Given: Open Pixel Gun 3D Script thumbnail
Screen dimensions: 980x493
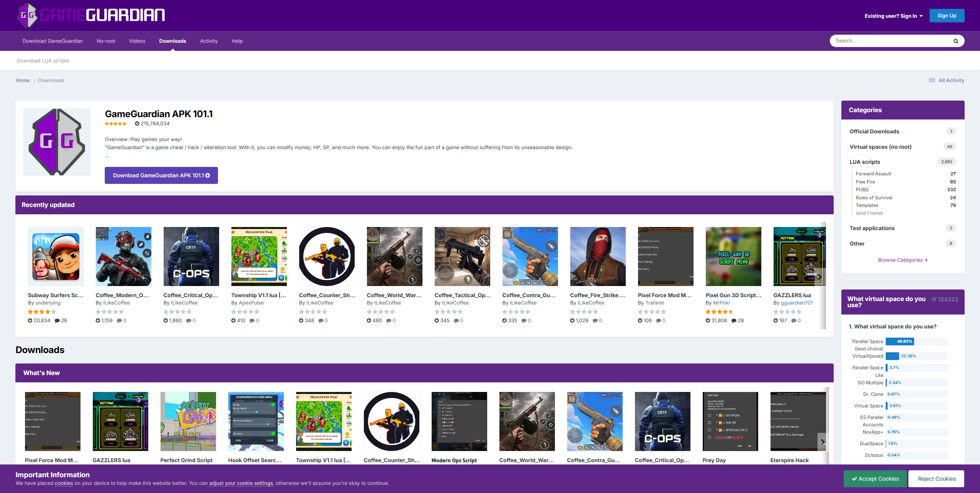Looking at the screenshot, I should coord(734,256).
